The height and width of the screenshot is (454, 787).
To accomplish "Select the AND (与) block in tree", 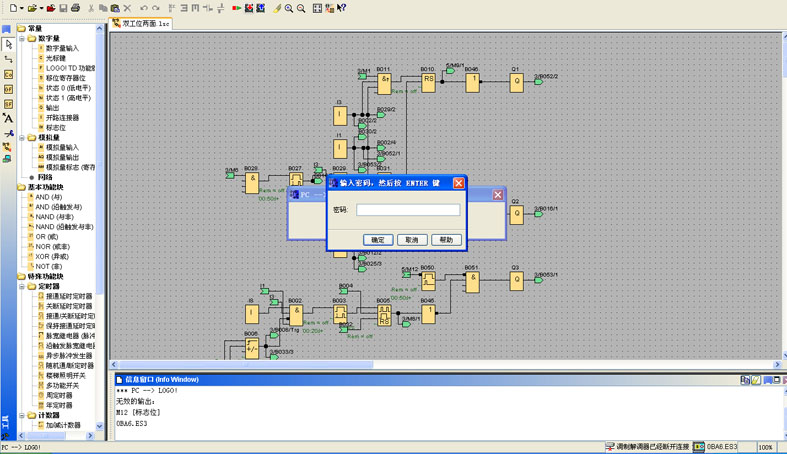I will coord(49,197).
